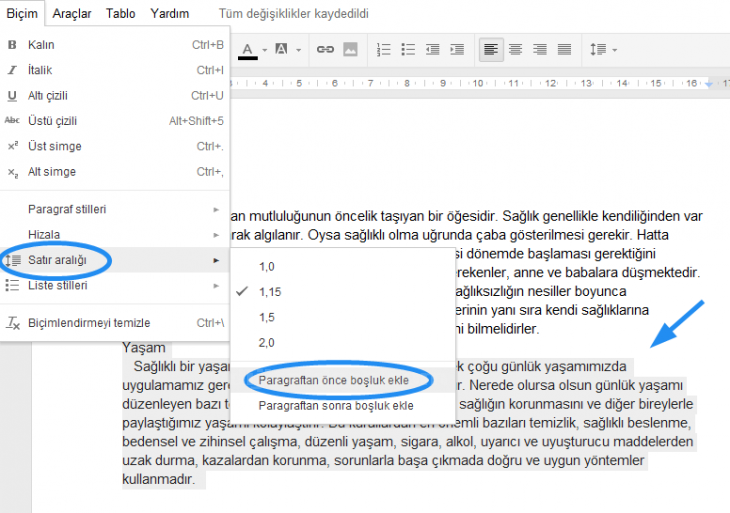Click the insert image icon
The height and width of the screenshot is (513, 730).
click(x=350, y=49)
